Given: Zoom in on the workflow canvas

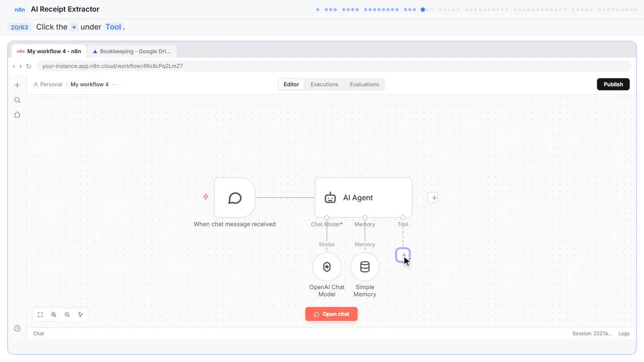Looking at the screenshot, I should 54,315.
